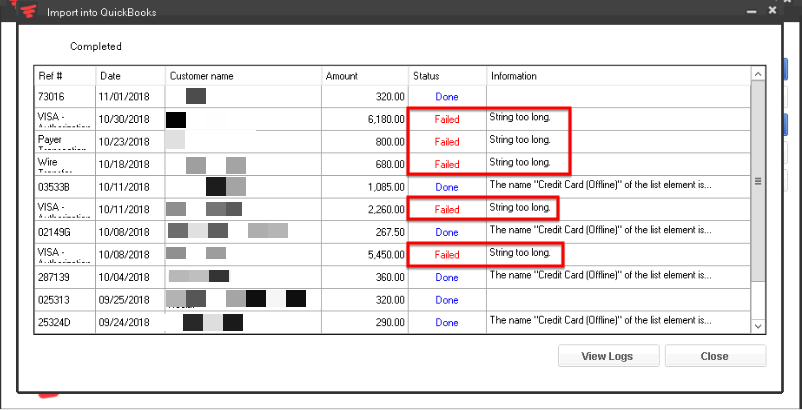Click Credit Card (Offline) message for 25324D

600,320
